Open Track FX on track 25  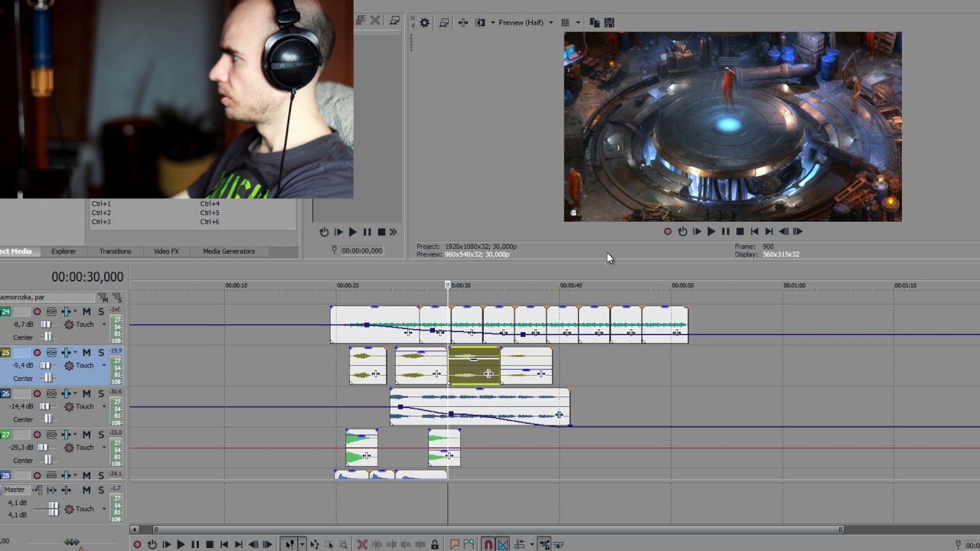pos(67,353)
